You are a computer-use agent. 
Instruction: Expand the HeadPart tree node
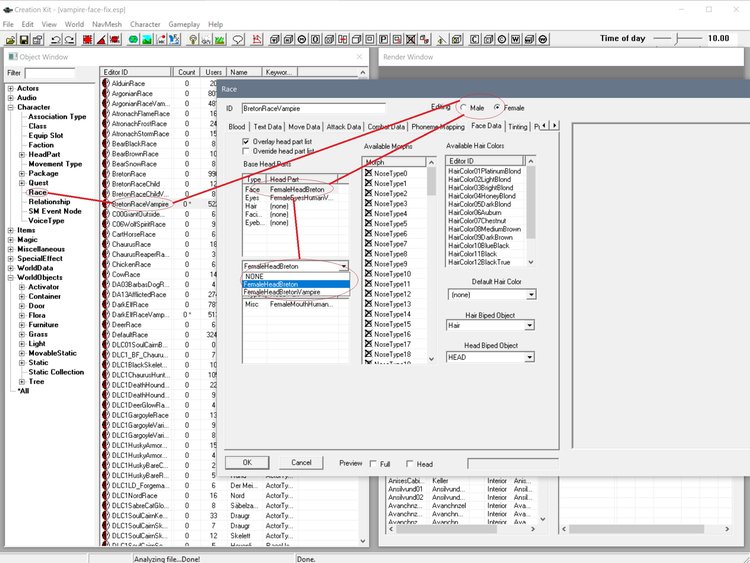(x=22, y=155)
